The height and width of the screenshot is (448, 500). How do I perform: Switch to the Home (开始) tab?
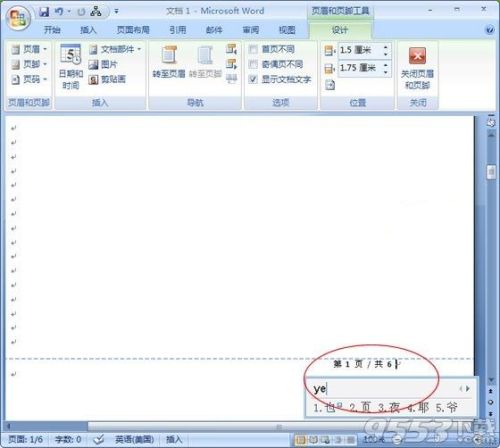(52, 30)
